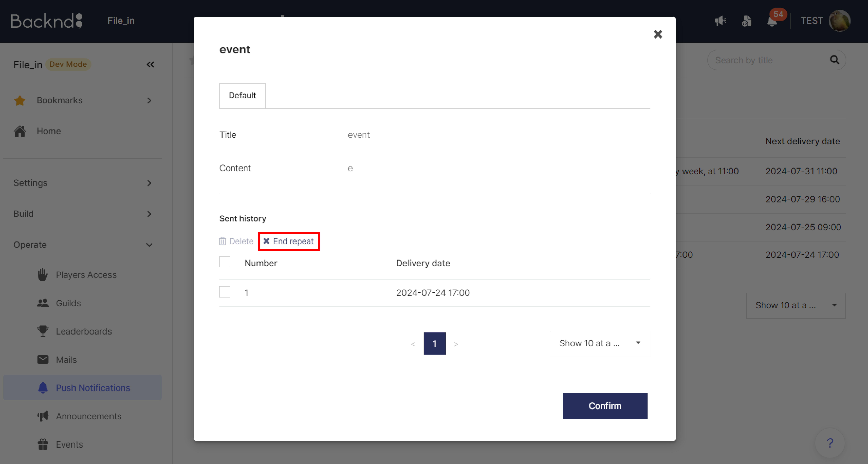Click the Mails envelope icon

pyautogui.click(x=43, y=360)
